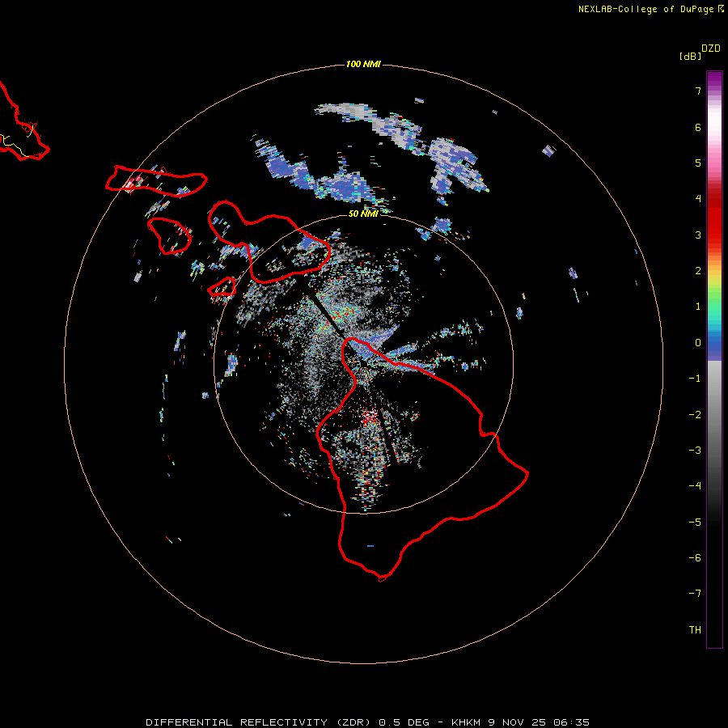
Task: Click the -2 value on color scale
Action: [x=695, y=415]
